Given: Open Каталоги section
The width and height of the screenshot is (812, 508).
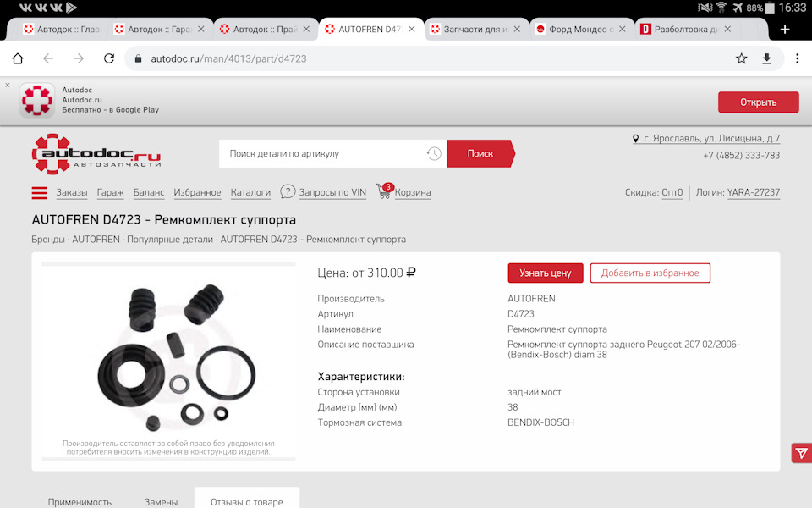Looking at the screenshot, I should point(250,192).
